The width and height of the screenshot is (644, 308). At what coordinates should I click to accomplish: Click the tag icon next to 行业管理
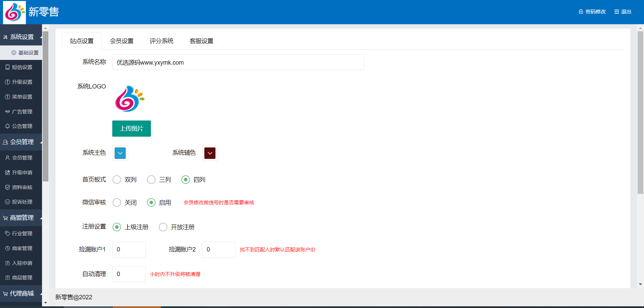[x=7, y=234]
